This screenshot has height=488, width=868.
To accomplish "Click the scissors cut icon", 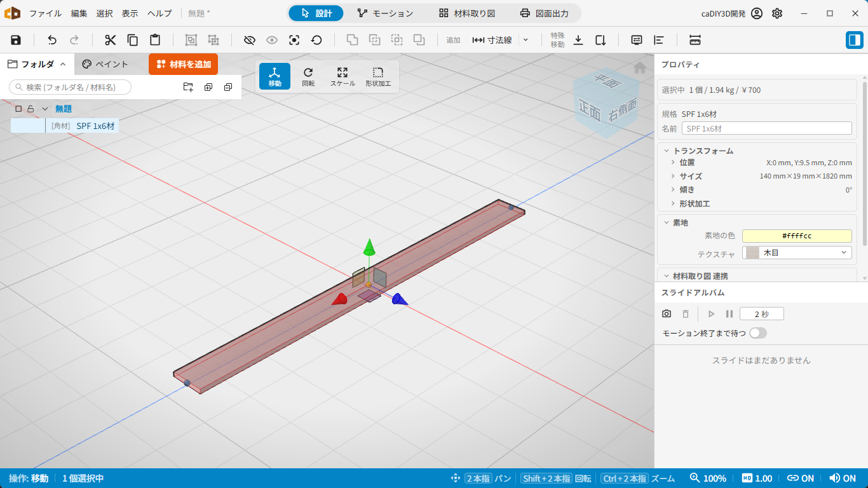I will (111, 40).
